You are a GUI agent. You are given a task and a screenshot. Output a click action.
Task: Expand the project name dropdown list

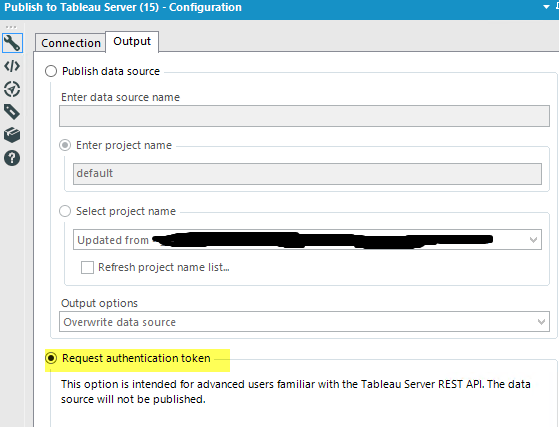[533, 240]
